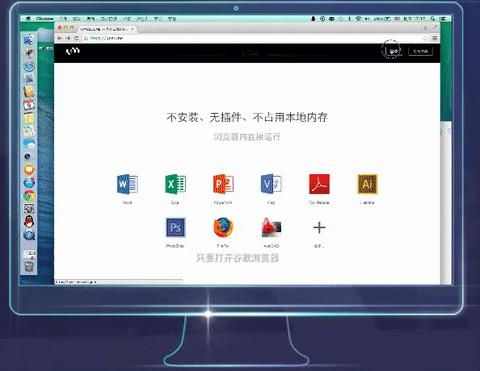Viewport: 480px width, 371px height.
Task: Open the Safari icon in the dock
Action: 29,66
